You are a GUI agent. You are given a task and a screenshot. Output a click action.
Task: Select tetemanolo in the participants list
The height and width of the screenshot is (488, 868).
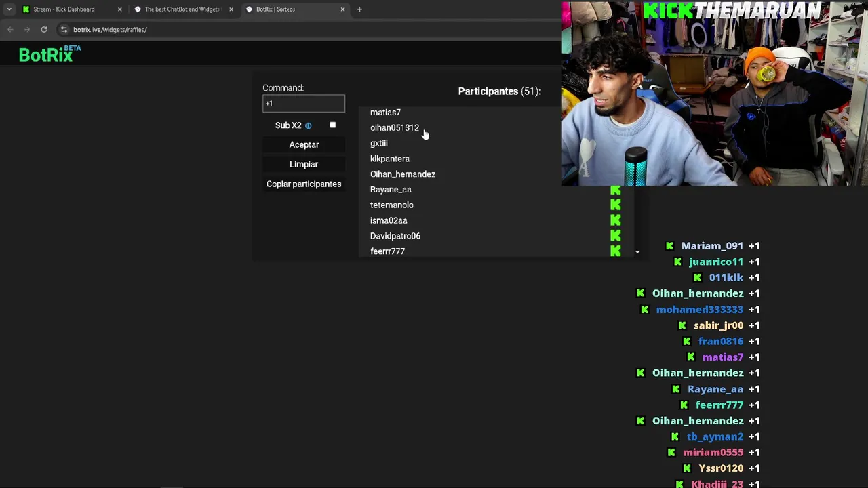click(x=392, y=205)
